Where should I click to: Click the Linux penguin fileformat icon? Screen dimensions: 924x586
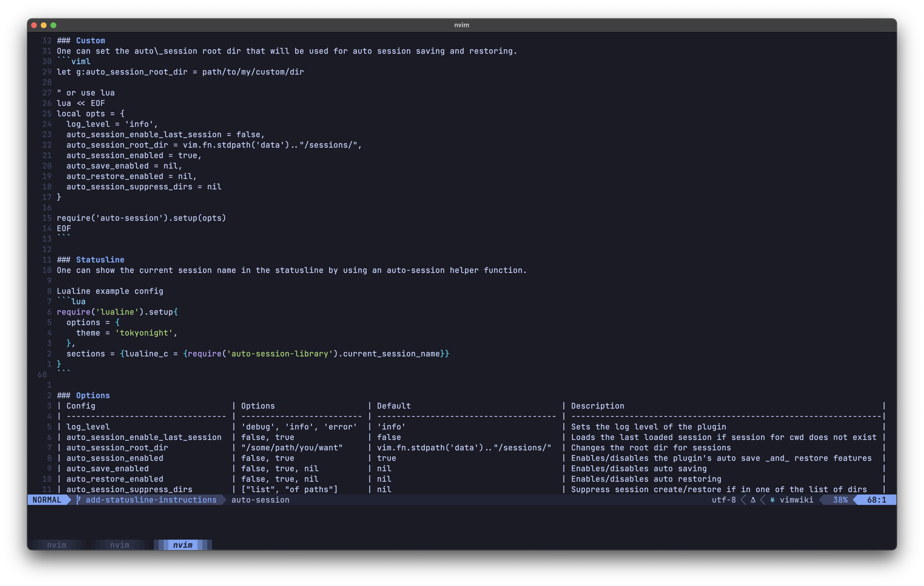pyautogui.click(x=753, y=500)
